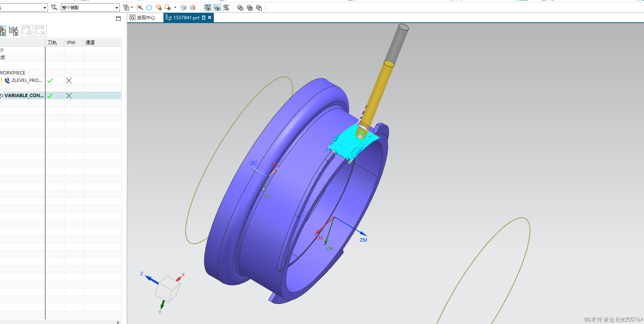Viewport: 644px width, 324px height.
Task: Click the stacked layers gear icon
Action: [x=240, y=8]
